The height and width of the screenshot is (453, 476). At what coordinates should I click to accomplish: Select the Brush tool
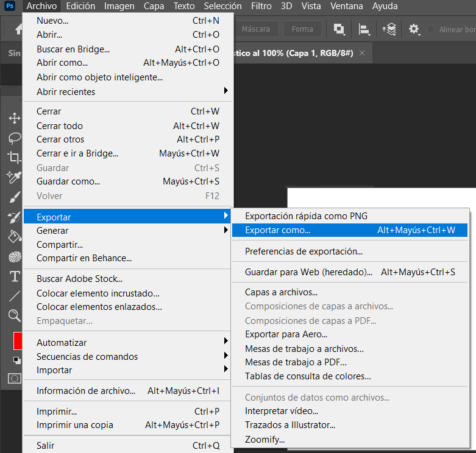click(x=14, y=197)
